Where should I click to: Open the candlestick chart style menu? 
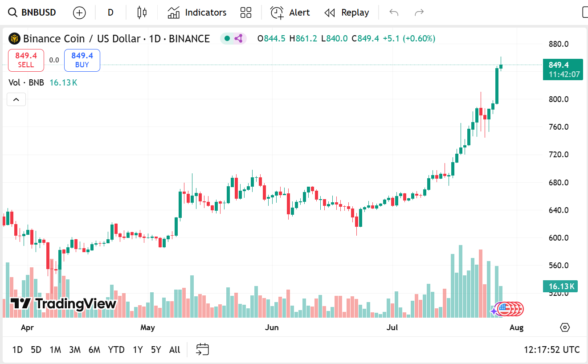point(142,12)
